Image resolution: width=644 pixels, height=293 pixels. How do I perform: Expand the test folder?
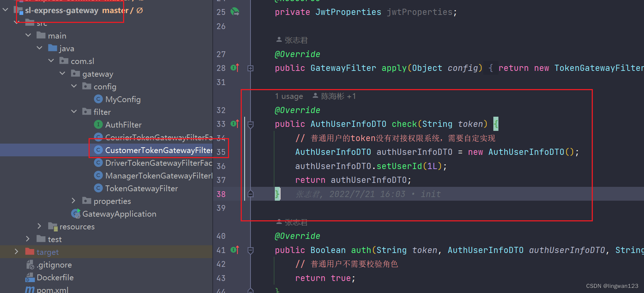pos(28,239)
